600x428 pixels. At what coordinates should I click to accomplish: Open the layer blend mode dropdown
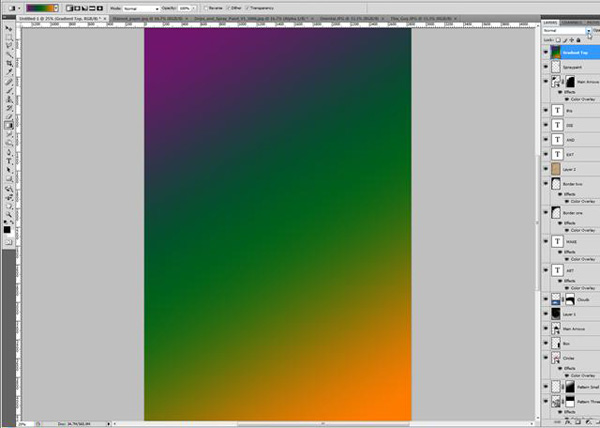(567, 31)
